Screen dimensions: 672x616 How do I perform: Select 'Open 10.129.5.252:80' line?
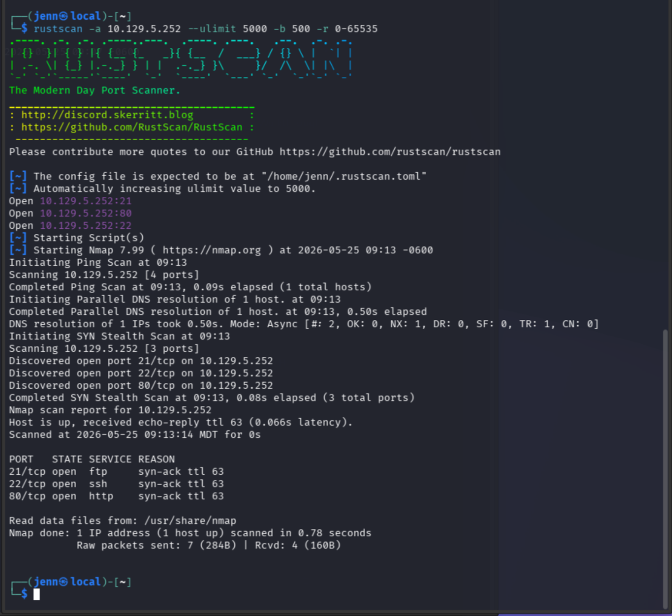tap(70, 213)
